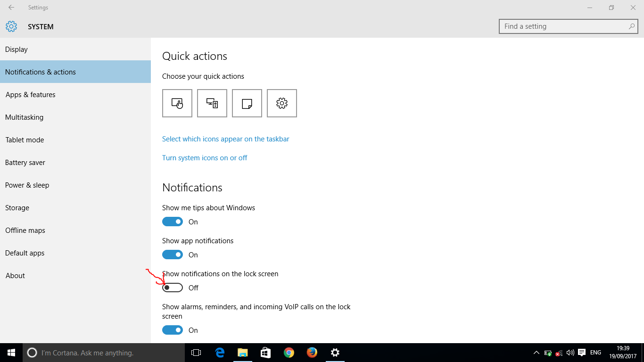Click the magnifier in the Find a setting box
The width and height of the screenshot is (644, 362).
point(631,26)
